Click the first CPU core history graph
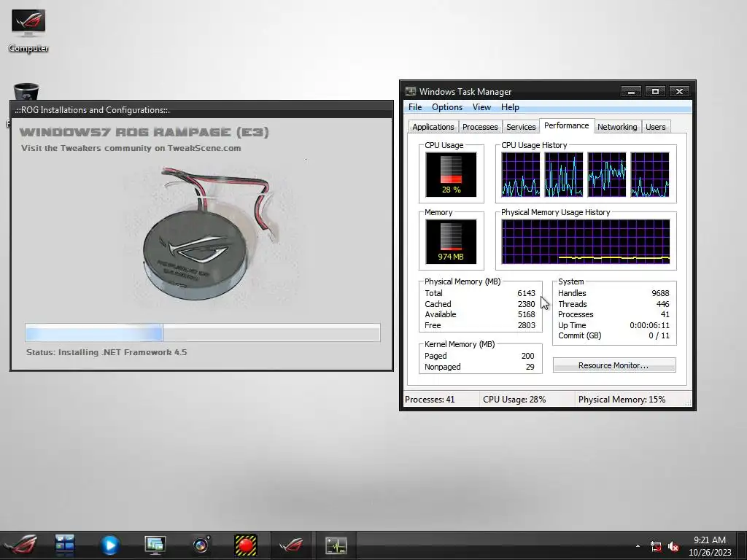The width and height of the screenshot is (747, 560). [x=521, y=174]
